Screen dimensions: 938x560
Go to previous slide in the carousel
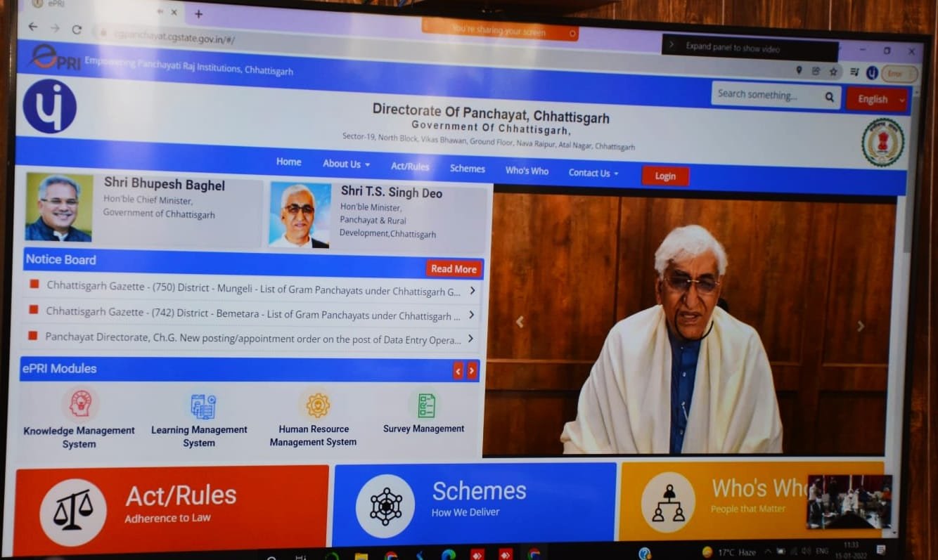point(520,322)
